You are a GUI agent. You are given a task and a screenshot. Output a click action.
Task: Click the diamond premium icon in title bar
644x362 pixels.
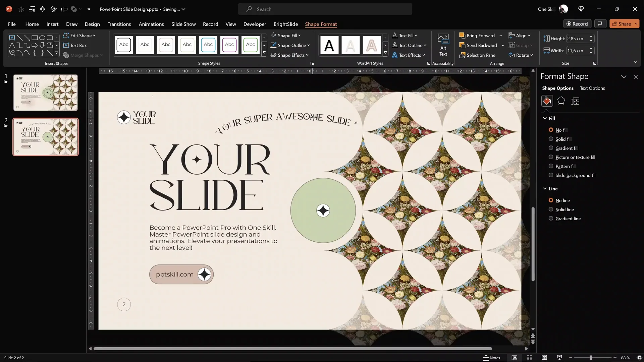coord(581,9)
